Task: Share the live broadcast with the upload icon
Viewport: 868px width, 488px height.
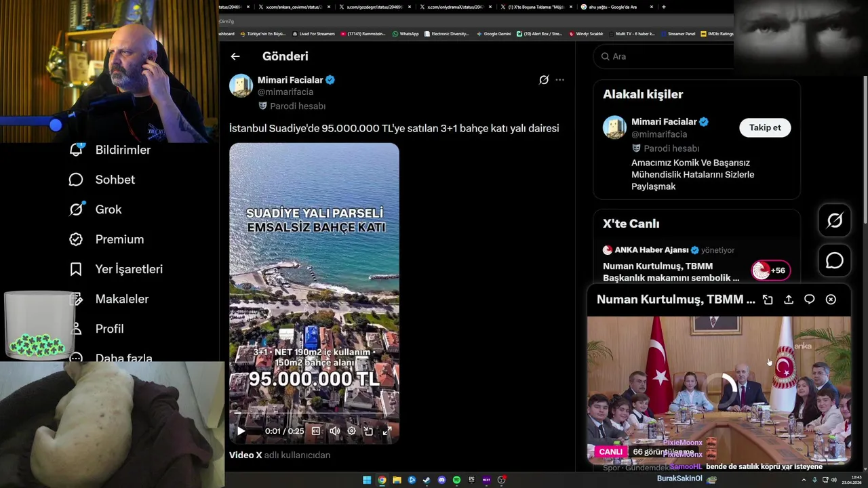Action: pyautogui.click(x=789, y=300)
